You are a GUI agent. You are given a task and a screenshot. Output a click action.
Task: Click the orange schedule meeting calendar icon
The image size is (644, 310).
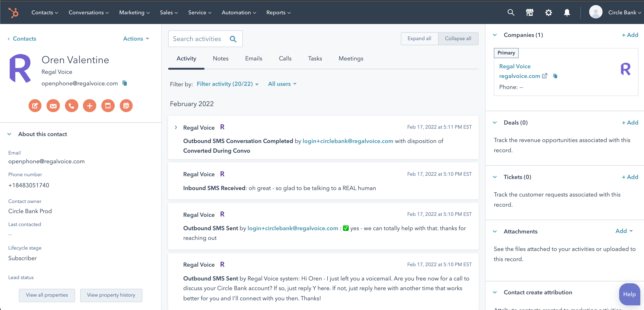[x=126, y=106]
